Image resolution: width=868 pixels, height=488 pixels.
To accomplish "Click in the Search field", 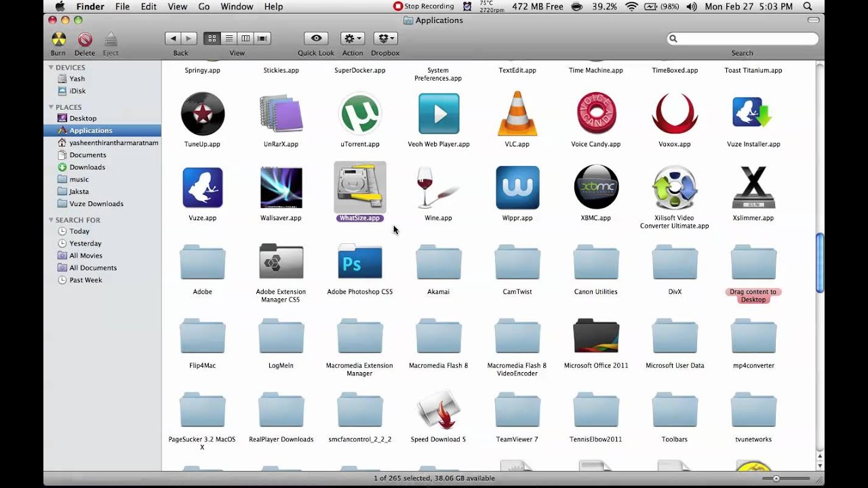I will coord(743,39).
